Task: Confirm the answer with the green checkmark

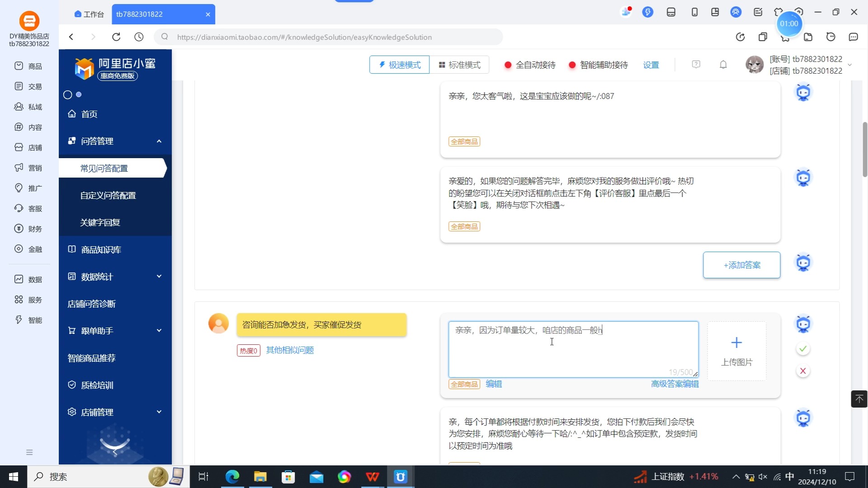Action: click(x=802, y=348)
